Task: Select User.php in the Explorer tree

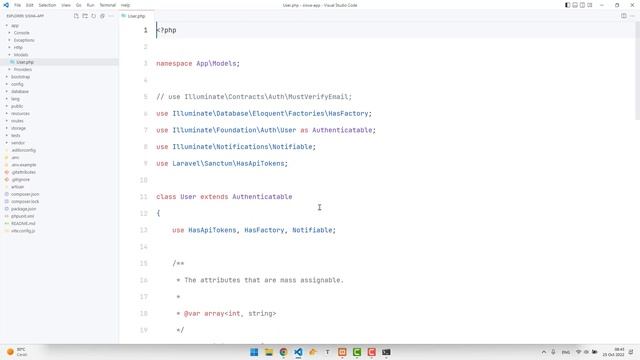Action: point(25,62)
